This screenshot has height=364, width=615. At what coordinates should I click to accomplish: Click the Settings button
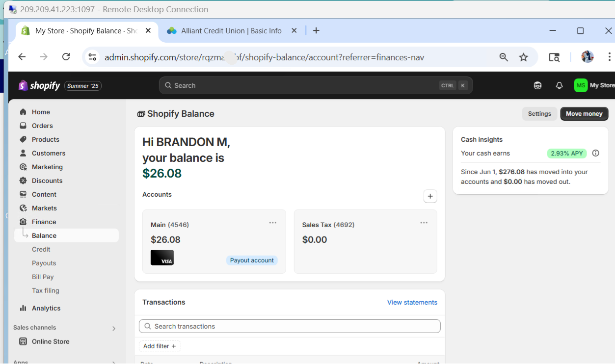point(539,114)
